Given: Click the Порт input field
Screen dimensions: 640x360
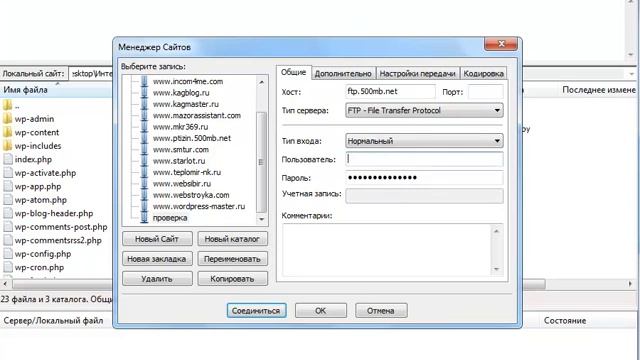Looking at the screenshot, I should tap(486, 92).
